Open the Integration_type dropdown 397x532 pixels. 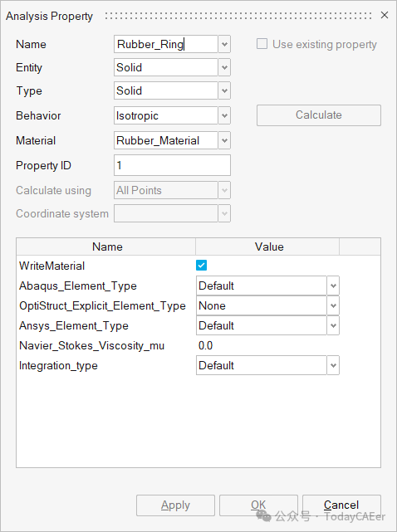tap(333, 365)
